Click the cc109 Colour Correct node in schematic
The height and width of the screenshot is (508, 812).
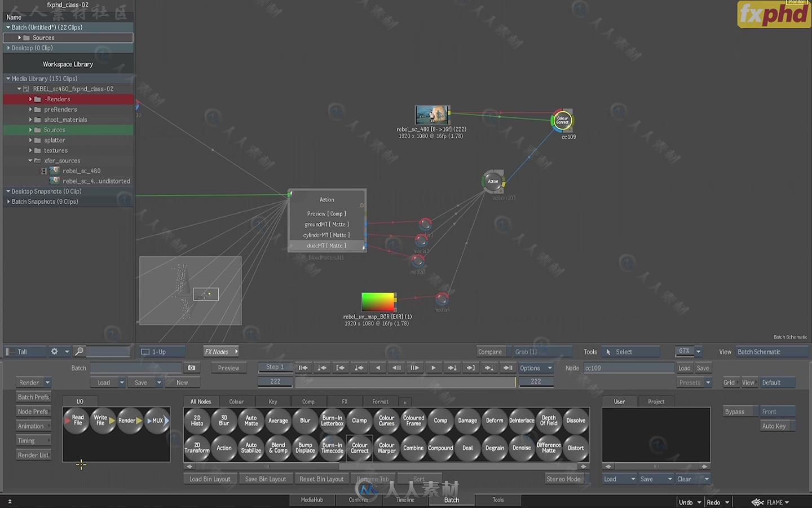pos(562,120)
